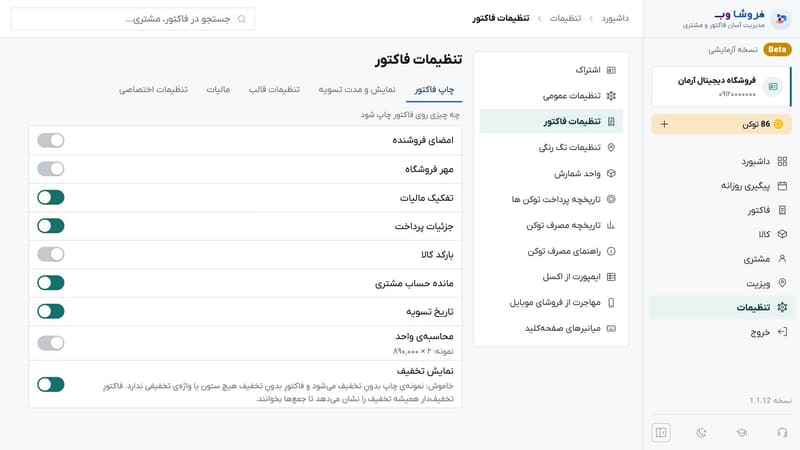Click the calendar icon beside پیگیری روزانه
The height and width of the screenshot is (450, 800).
click(782, 186)
